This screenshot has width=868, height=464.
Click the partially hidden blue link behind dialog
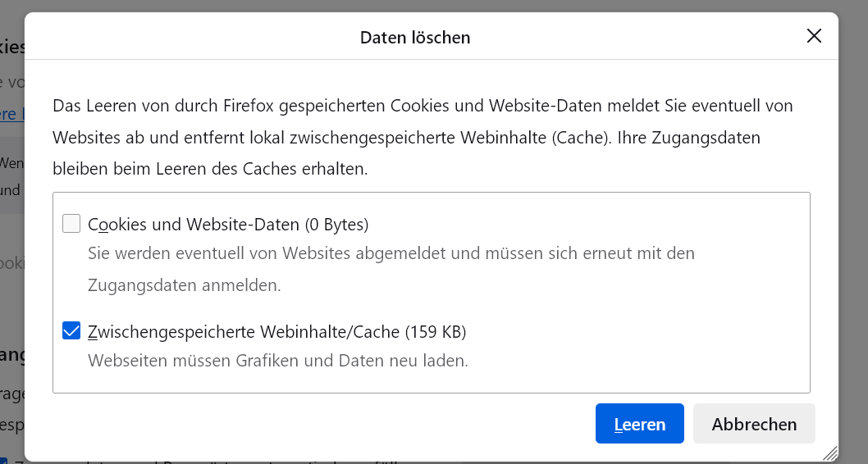click(x=8, y=114)
